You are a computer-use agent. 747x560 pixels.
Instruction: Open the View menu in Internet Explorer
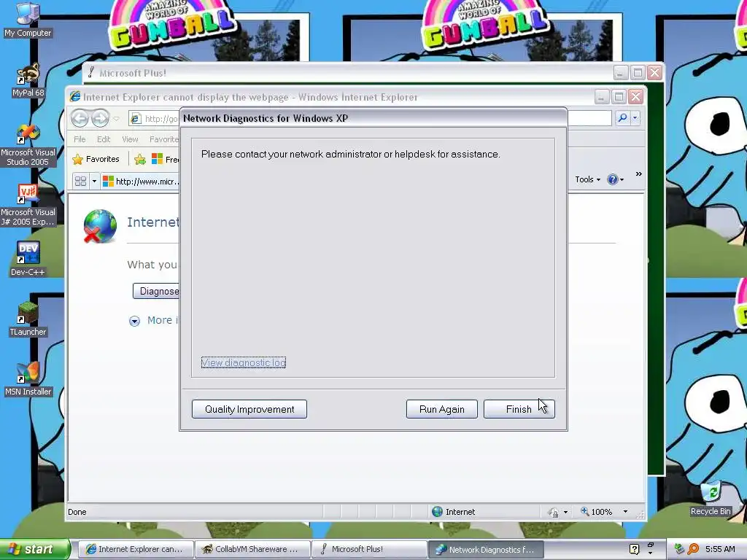[130, 139]
